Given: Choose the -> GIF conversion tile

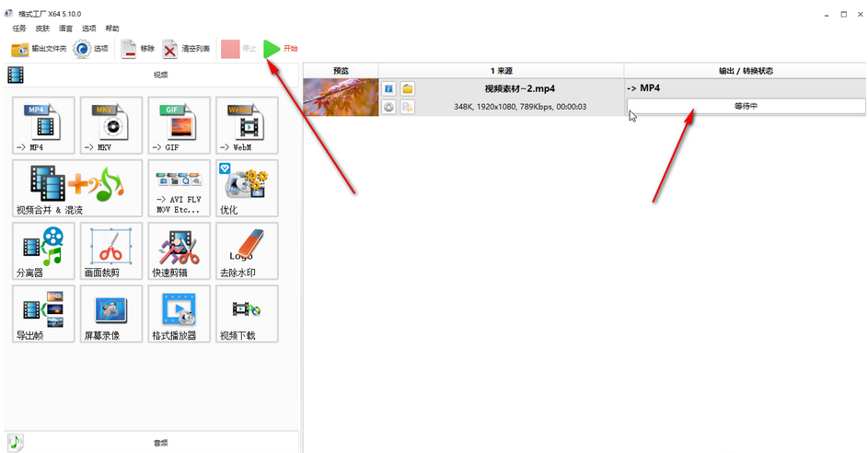Looking at the screenshot, I should tap(179, 125).
